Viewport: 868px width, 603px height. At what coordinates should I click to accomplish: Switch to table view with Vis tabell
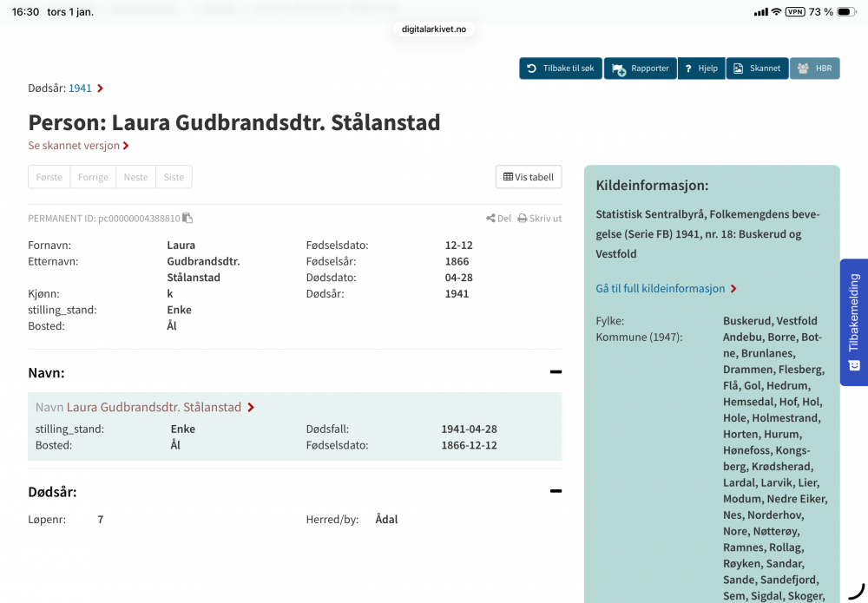(x=529, y=177)
